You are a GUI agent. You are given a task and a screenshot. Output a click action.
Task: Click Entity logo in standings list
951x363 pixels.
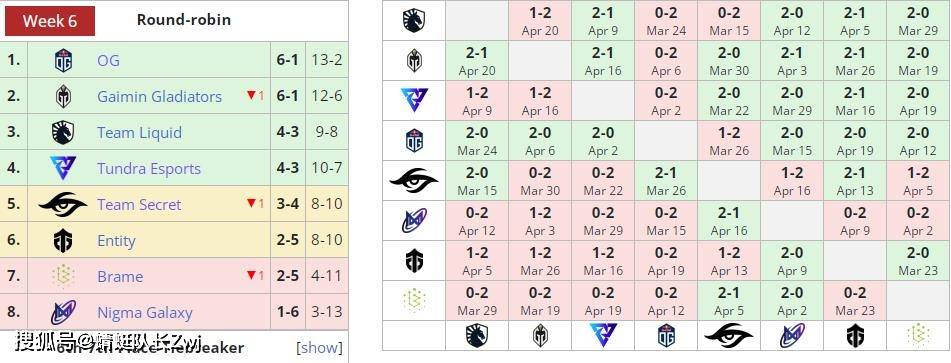pos(63,240)
